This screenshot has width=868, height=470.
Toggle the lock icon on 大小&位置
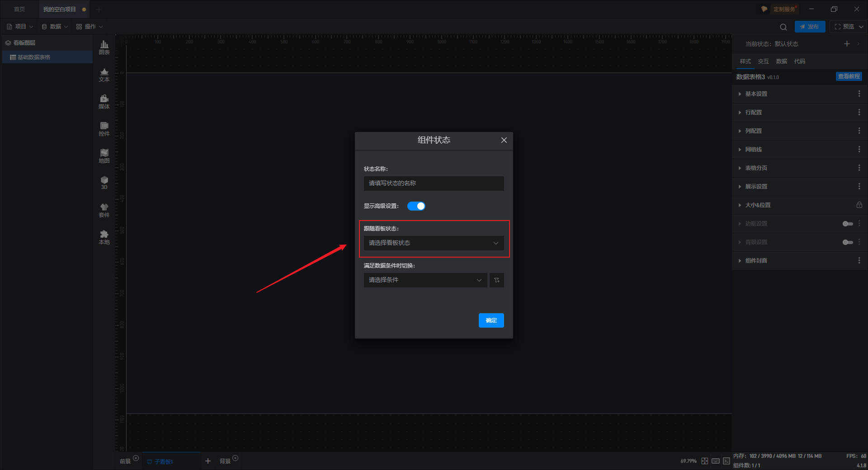pyautogui.click(x=859, y=205)
